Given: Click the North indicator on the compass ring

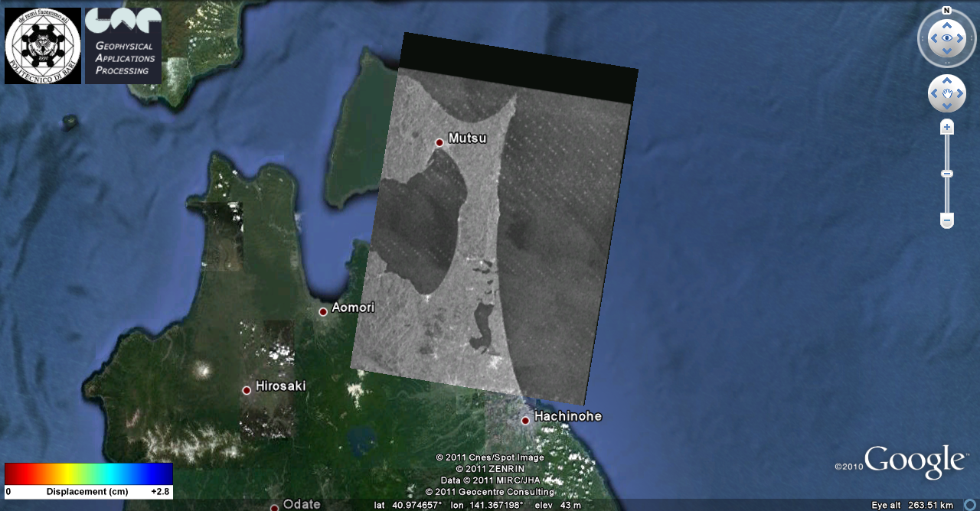Looking at the screenshot, I should [x=947, y=11].
